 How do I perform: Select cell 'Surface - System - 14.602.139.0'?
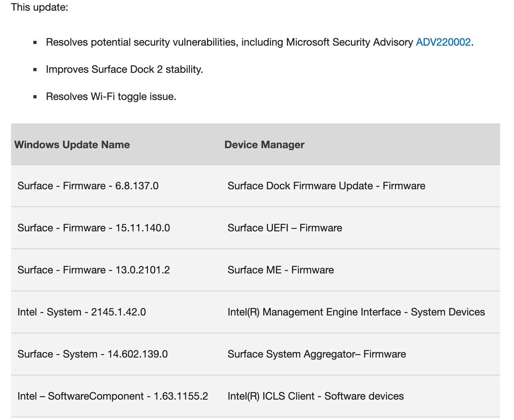click(x=93, y=354)
